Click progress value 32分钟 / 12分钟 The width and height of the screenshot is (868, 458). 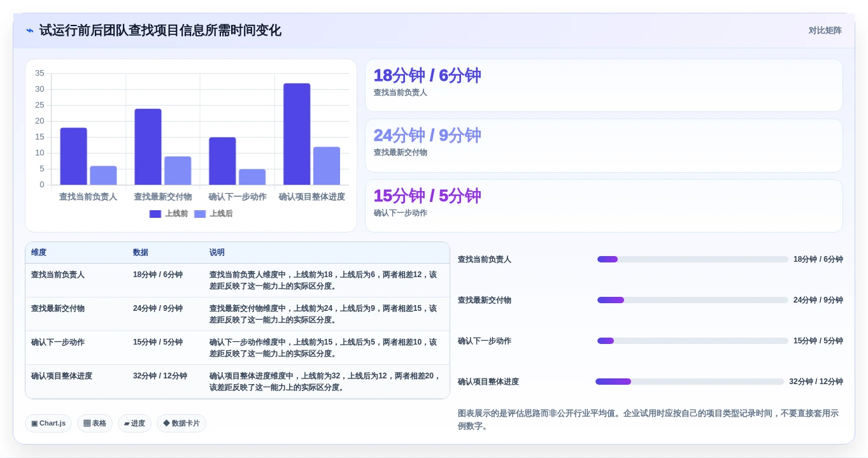click(x=816, y=382)
